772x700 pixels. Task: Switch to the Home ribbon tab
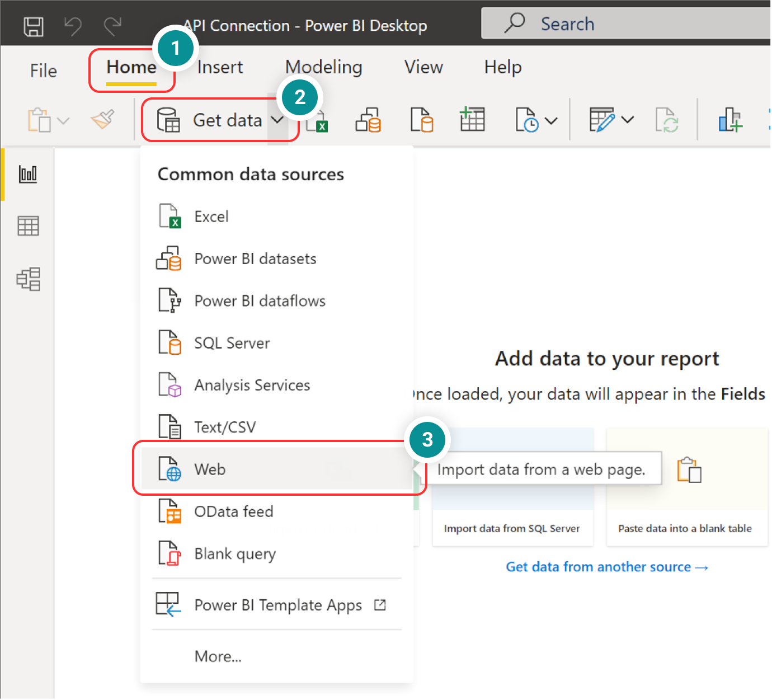click(131, 67)
